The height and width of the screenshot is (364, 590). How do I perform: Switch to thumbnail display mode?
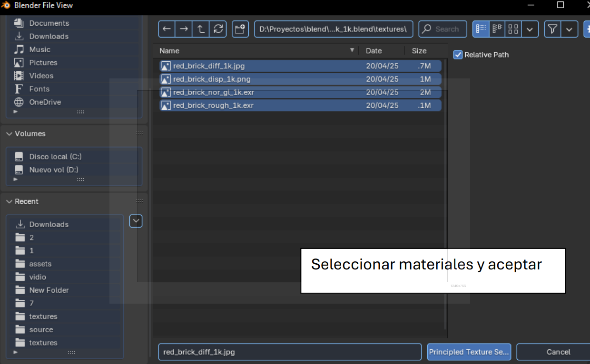(513, 29)
